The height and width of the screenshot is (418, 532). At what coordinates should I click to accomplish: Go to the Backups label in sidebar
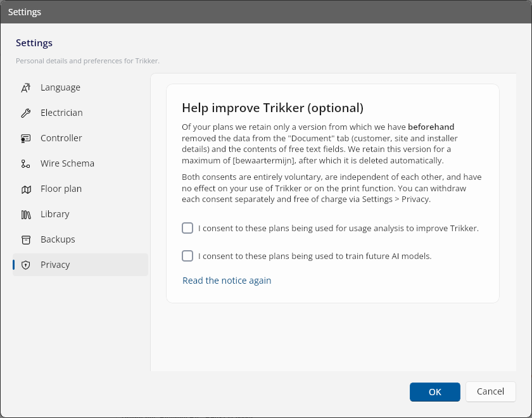[58, 239]
